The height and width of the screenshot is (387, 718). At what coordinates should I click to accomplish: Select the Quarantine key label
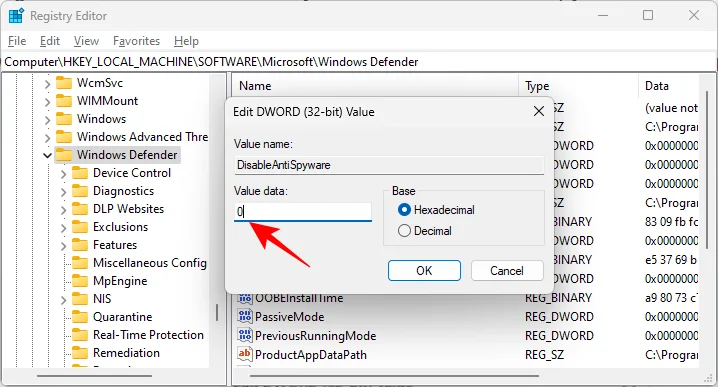(122, 316)
